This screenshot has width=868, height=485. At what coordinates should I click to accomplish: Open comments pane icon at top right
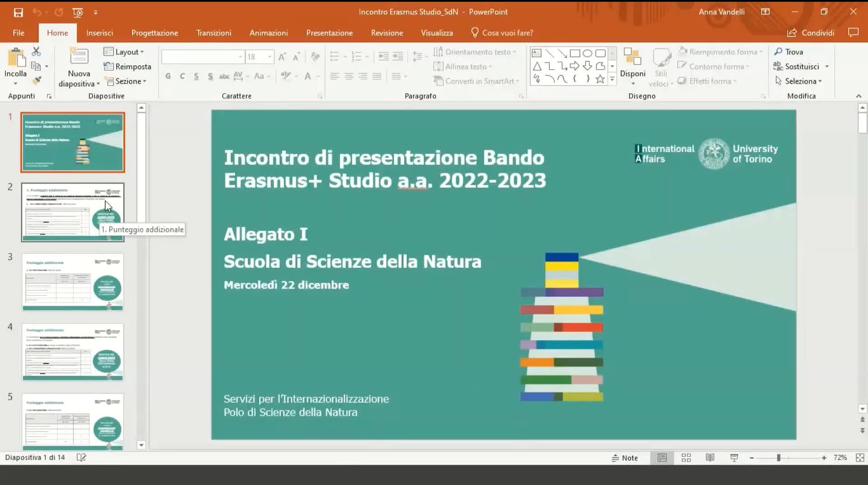click(x=853, y=33)
